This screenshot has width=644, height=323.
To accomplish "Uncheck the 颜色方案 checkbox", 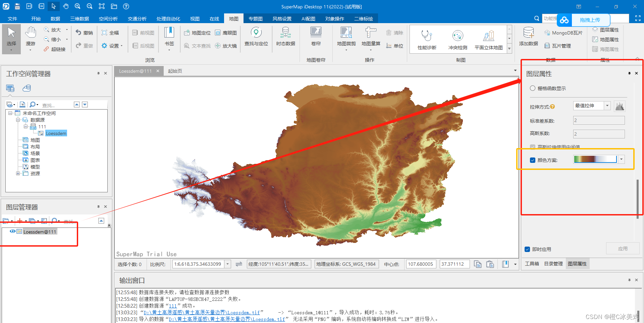I will click(x=532, y=160).
